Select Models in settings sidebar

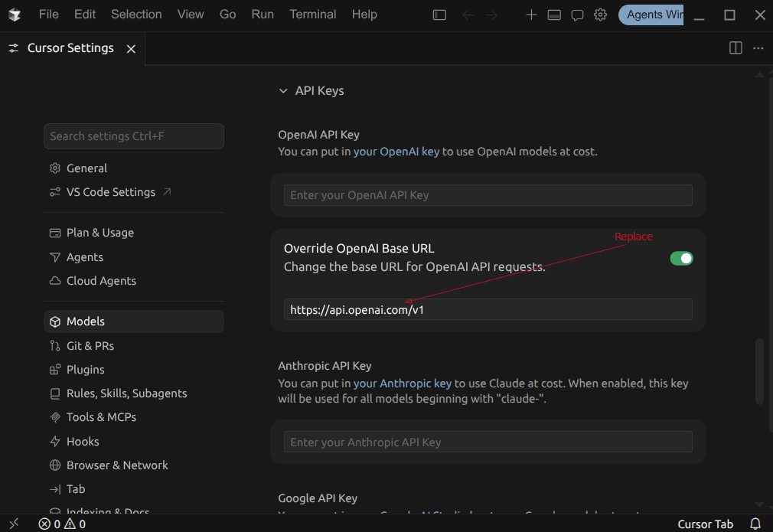tap(134, 321)
